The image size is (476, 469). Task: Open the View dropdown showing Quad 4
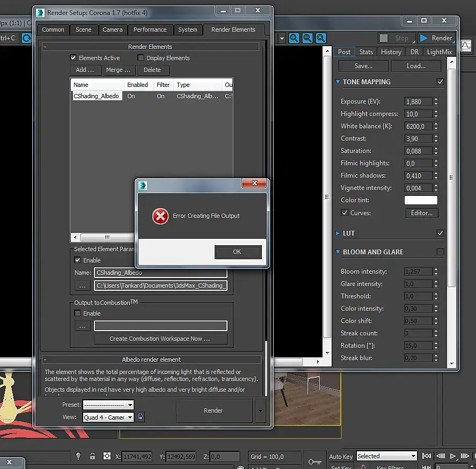[108, 417]
